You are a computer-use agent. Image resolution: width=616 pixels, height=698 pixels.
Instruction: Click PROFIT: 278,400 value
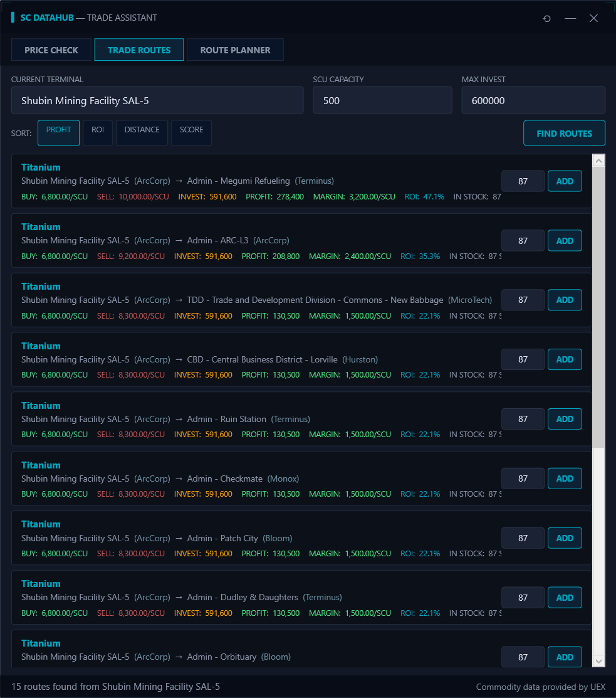[275, 197]
